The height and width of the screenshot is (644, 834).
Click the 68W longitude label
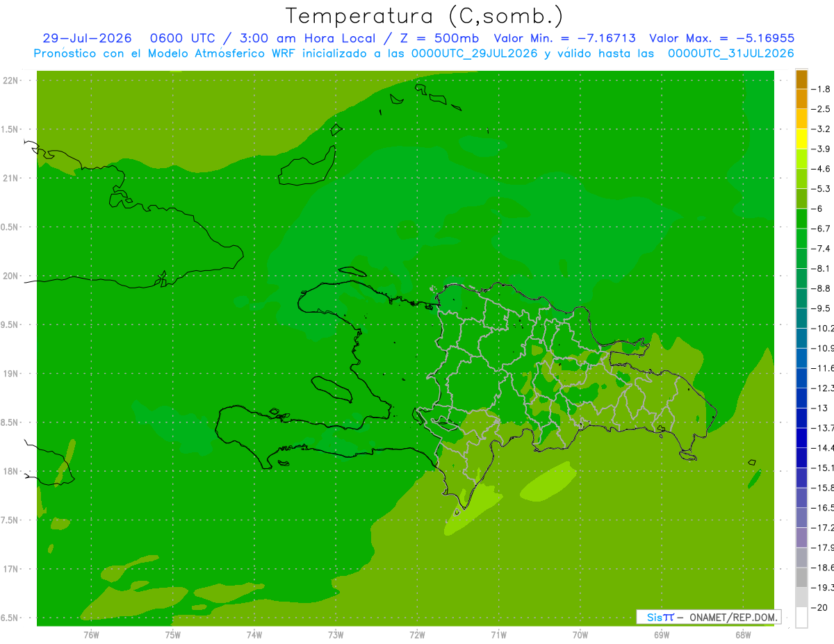[743, 634]
